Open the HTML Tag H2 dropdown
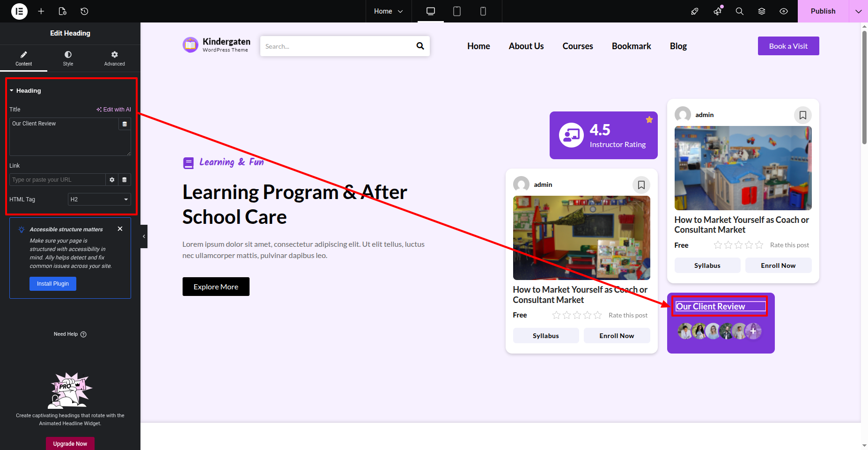The image size is (868, 450). tap(99, 199)
